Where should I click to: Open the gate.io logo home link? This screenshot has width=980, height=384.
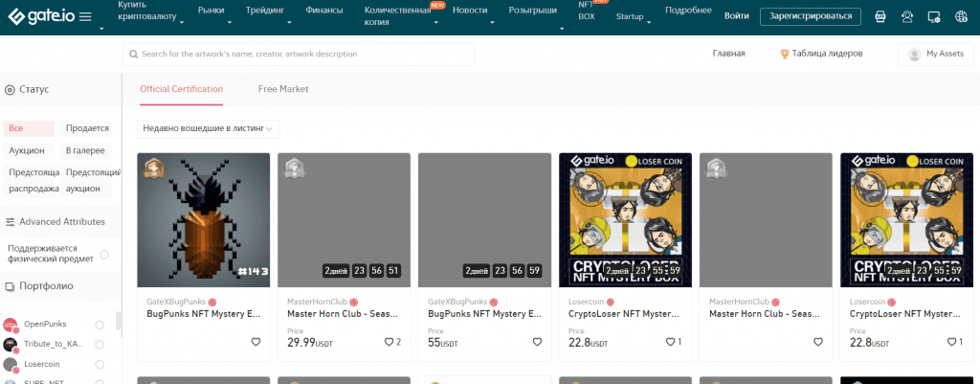click(42, 16)
